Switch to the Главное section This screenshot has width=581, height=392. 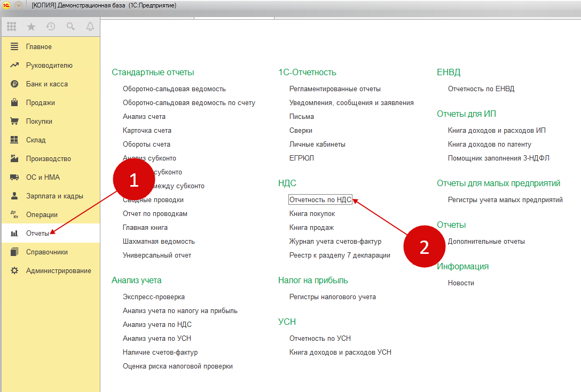pyautogui.click(x=38, y=47)
